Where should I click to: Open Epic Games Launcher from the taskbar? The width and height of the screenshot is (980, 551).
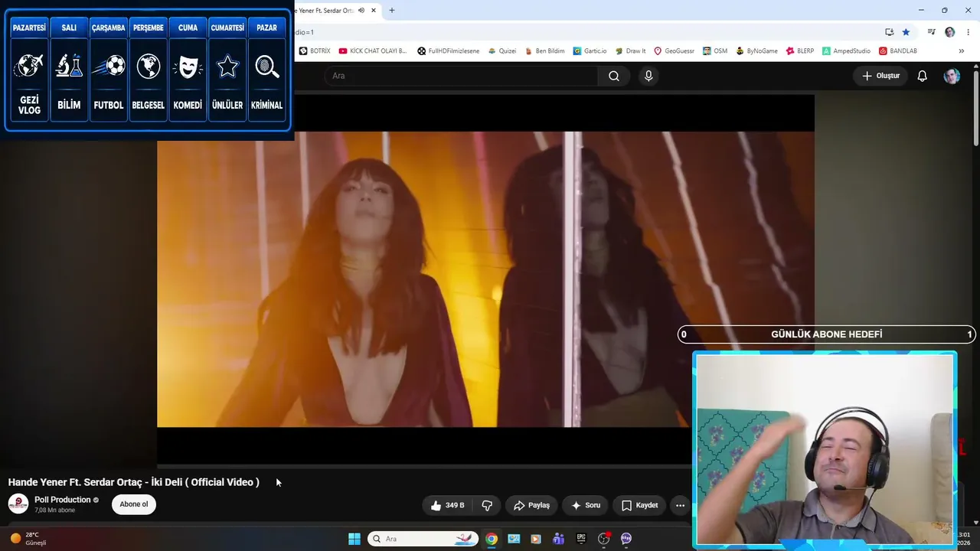point(581,539)
